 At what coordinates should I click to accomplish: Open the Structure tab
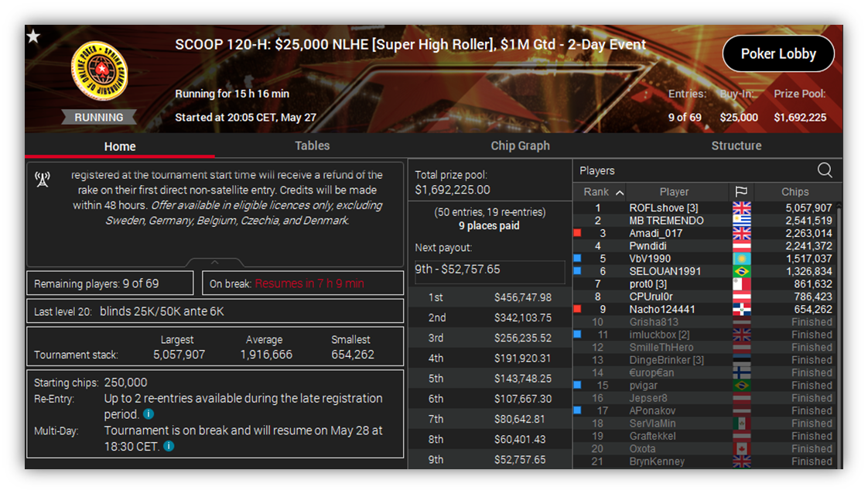point(736,146)
